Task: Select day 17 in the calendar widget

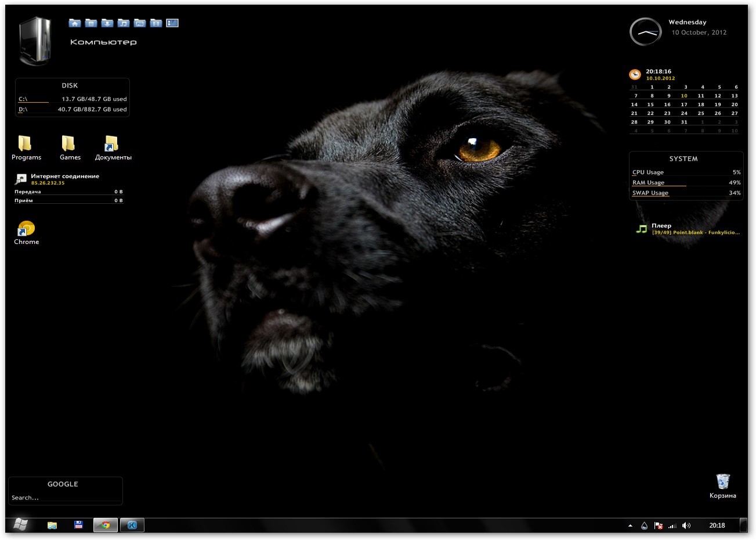Action: click(x=684, y=105)
